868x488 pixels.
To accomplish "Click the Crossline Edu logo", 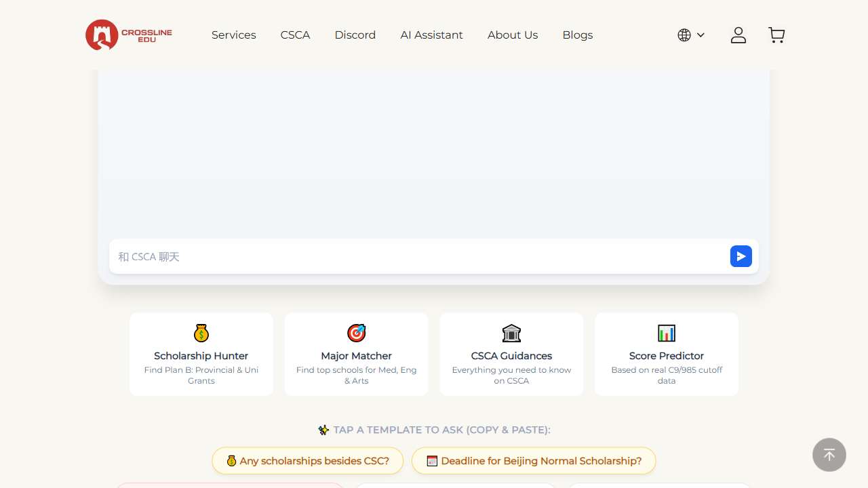I will 129,35.
